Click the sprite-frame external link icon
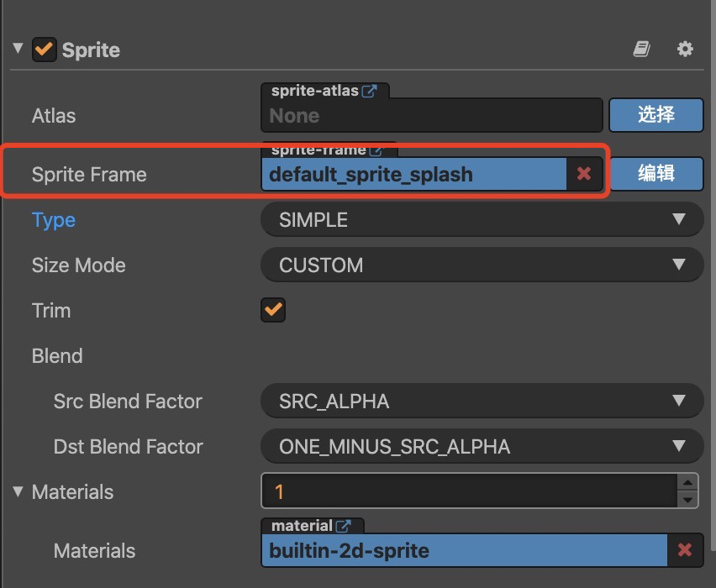 pos(376,150)
